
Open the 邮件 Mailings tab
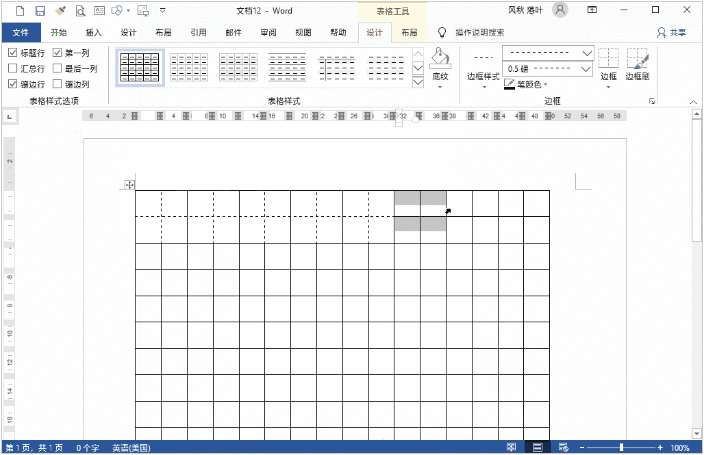(x=233, y=32)
